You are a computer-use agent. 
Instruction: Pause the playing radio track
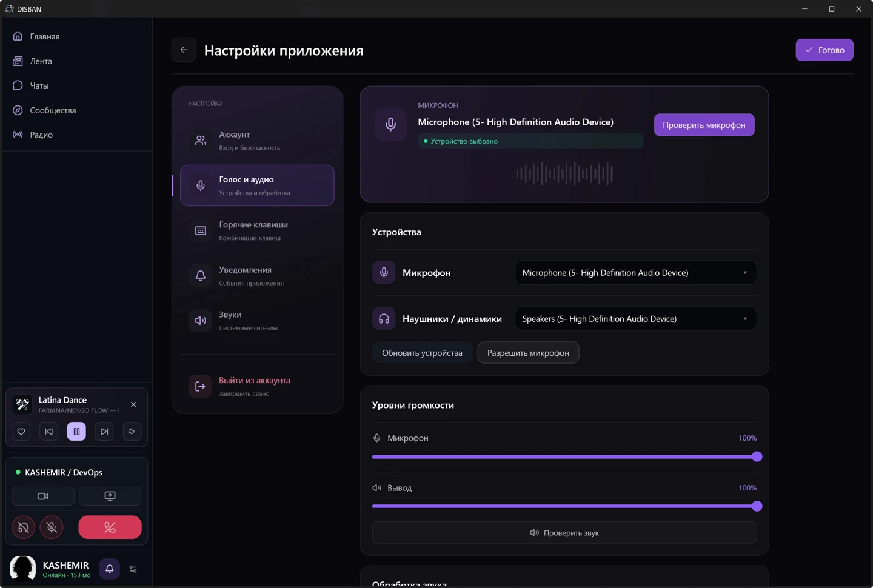(76, 432)
